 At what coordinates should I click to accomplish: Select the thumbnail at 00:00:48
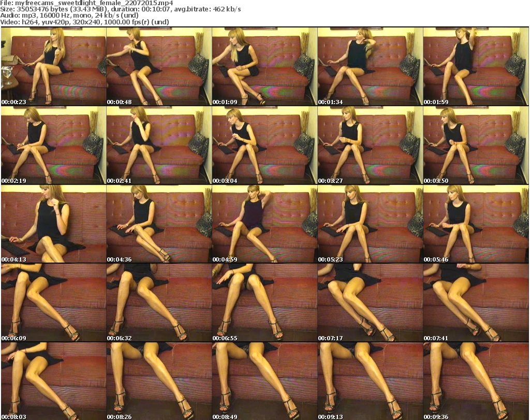159,66
